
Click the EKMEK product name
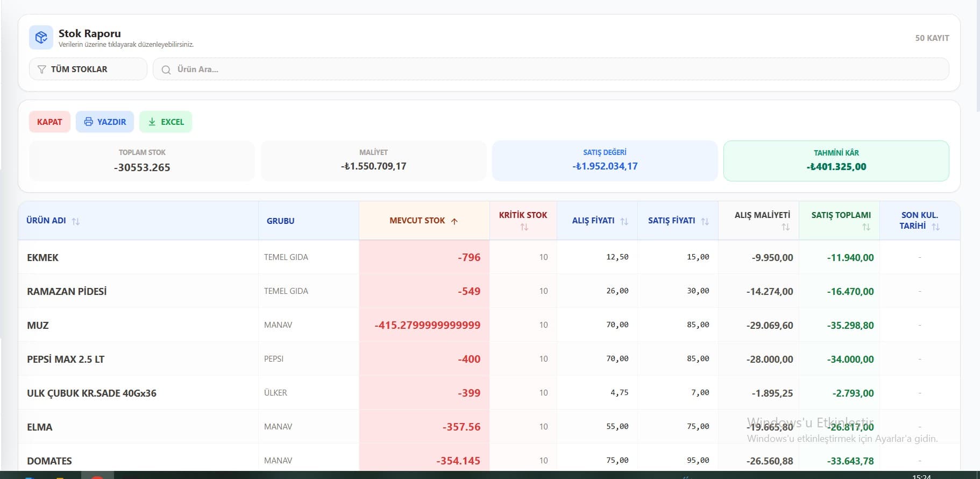(x=42, y=257)
